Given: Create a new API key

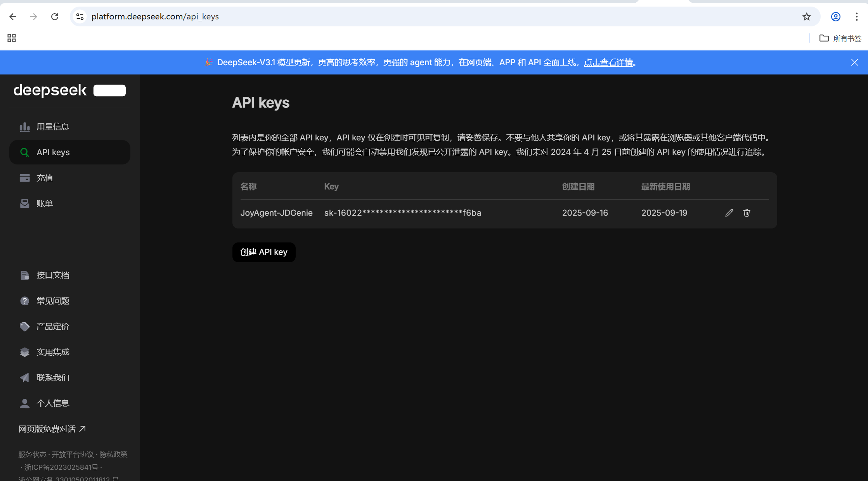Looking at the screenshot, I should click(x=263, y=252).
